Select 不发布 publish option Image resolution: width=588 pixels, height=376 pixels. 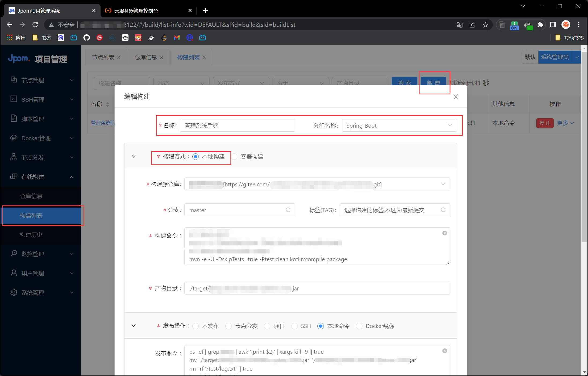pos(196,326)
